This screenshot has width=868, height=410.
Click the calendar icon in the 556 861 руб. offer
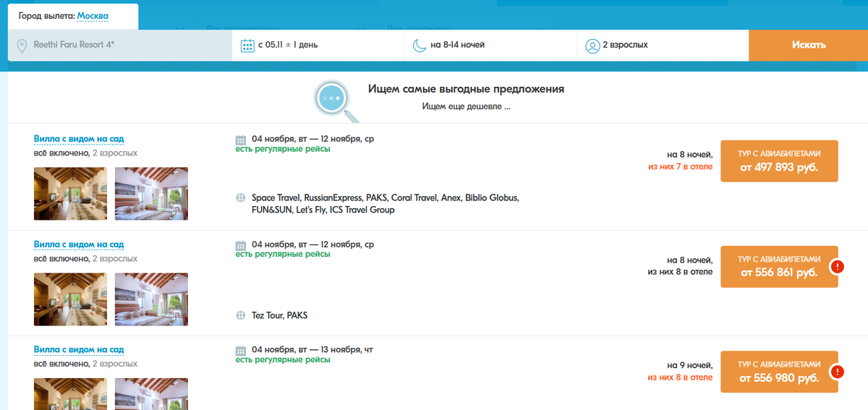[x=241, y=246]
